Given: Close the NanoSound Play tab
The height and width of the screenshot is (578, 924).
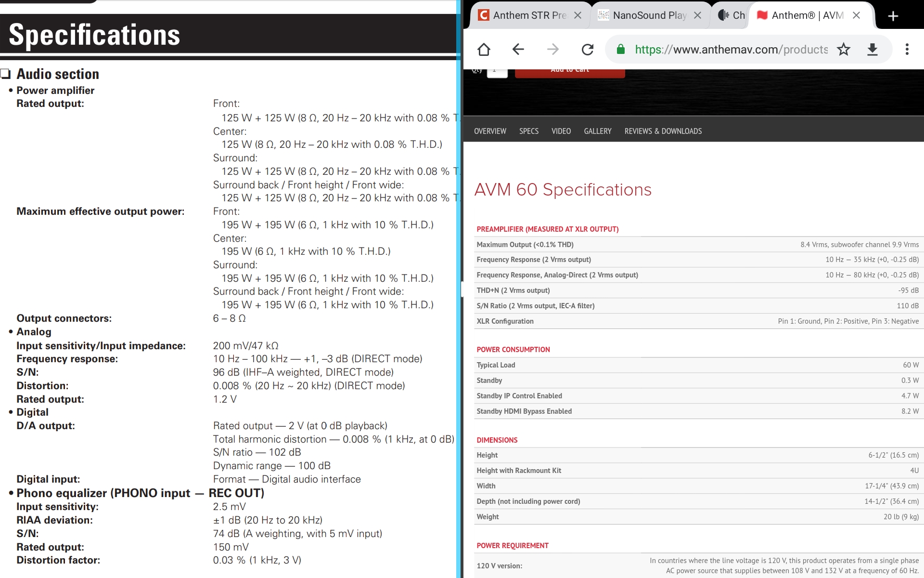Looking at the screenshot, I should point(697,15).
